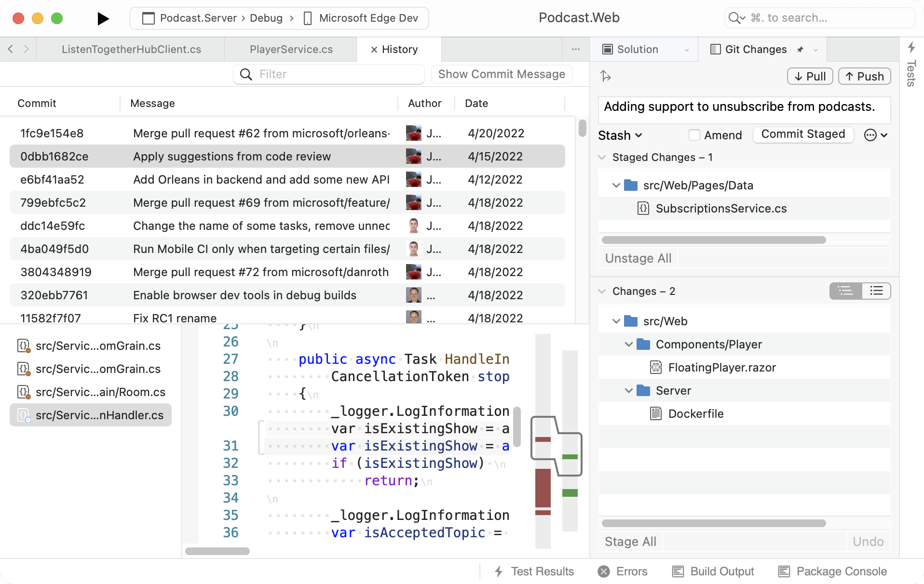The image size is (924, 584).
Task: Collapse the Components/Player folder
Action: pyautogui.click(x=628, y=345)
